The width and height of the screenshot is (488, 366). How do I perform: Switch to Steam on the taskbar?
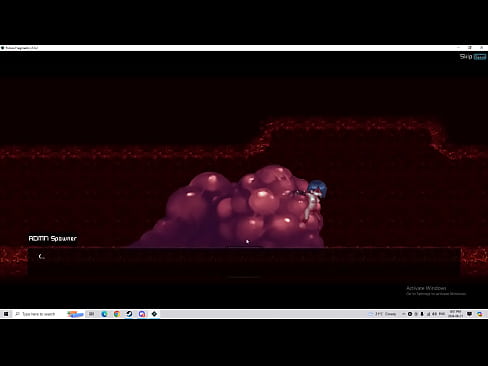pyautogui.click(x=129, y=314)
